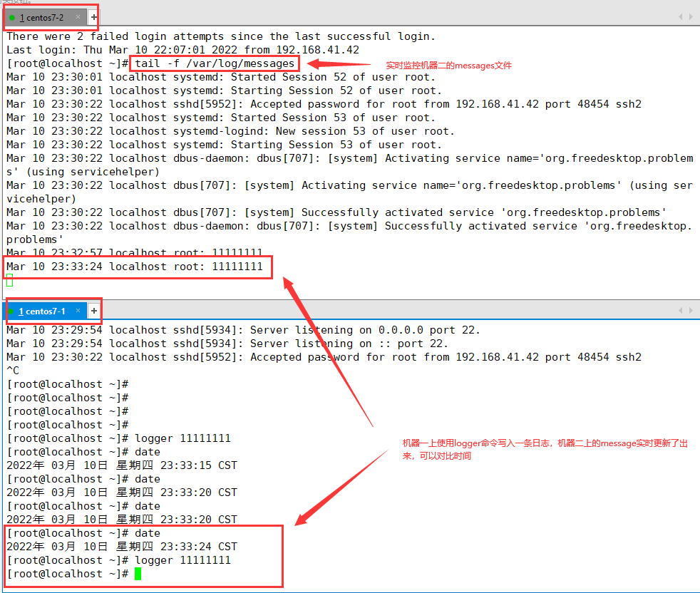Screen dimensions: 700x593
Task: Click the line 'Mar 10 23:33:24 localhost root: 11111111'
Action: click(x=135, y=267)
